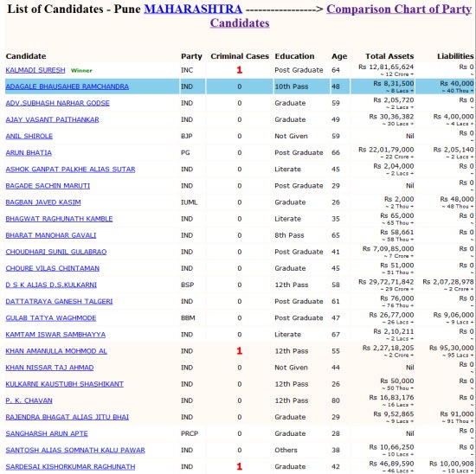Open SANTOSH ALIAS SOMNATH KALU PAWAR page
This screenshot has height=474, width=476.
[75, 451]
